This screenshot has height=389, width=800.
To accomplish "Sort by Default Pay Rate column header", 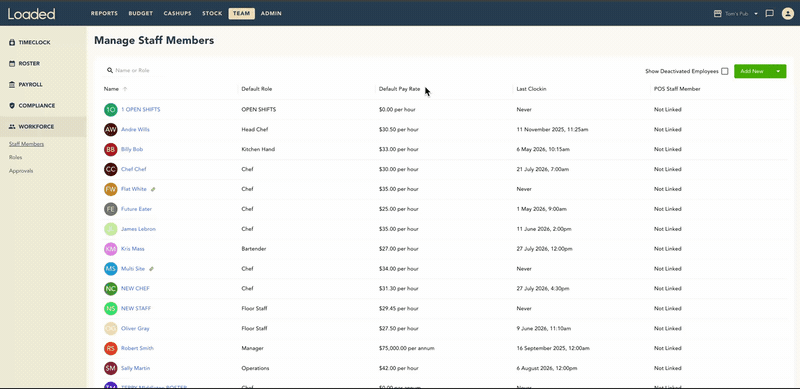I will 399,89.
